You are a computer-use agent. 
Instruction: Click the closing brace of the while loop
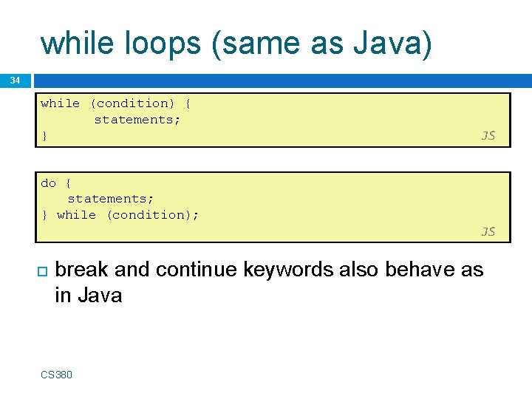pos(44,135)
